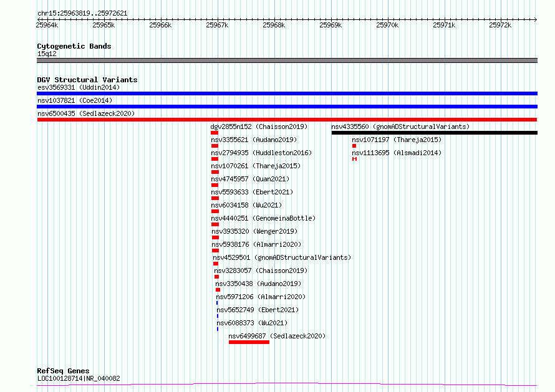This screenshot has width=555, height=392.
Task: Click red bar under nsv4745957
Action: (x=215, y=185)
